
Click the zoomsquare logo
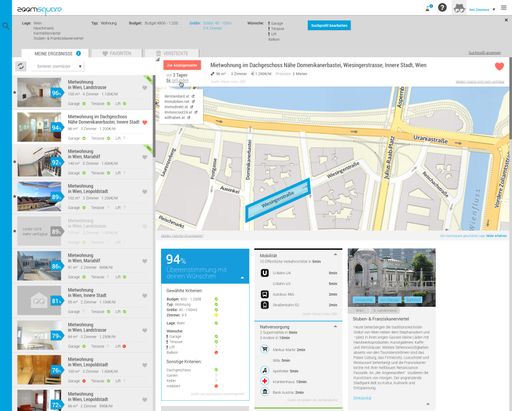coord(39,9)
